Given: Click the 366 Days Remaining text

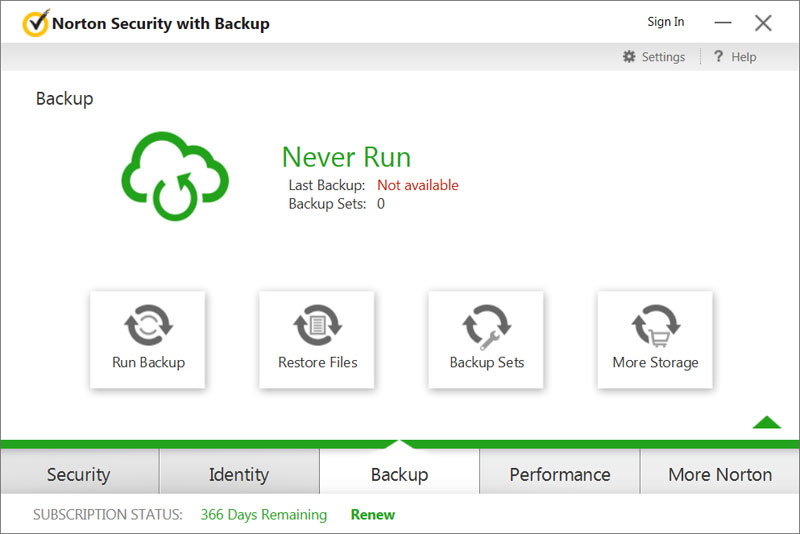Looking at the screenshot, I should coord(264,515).
